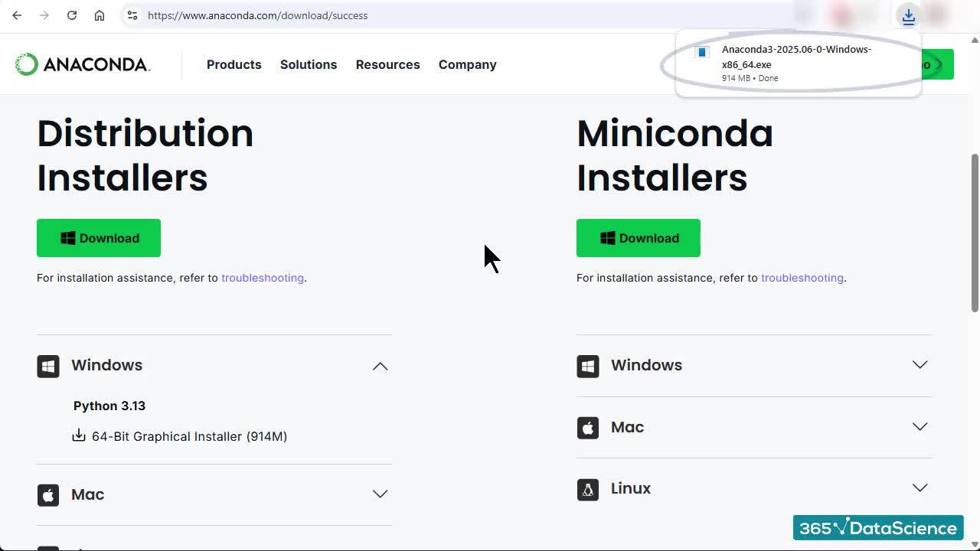Image resolution: width=980 pixels, height=551 pixels.
Task: Reload the page
Action: (72, 15)
